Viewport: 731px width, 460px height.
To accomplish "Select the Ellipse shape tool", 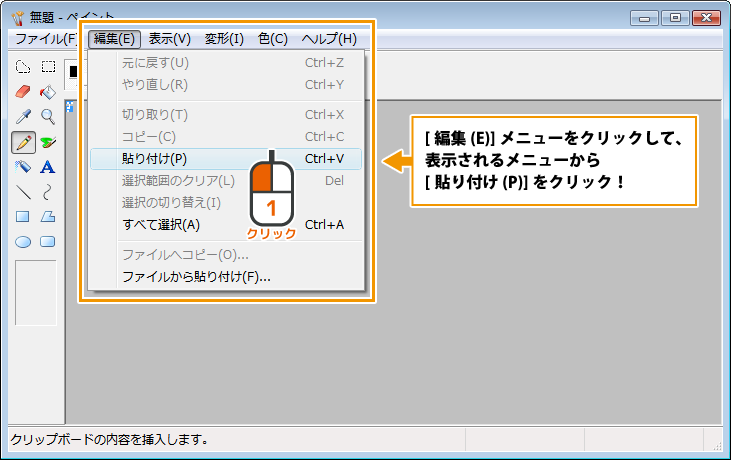I will [x=23, y=242].
